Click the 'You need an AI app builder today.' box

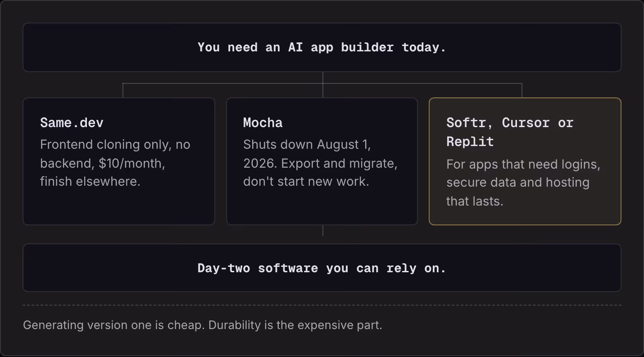[322, 47]
